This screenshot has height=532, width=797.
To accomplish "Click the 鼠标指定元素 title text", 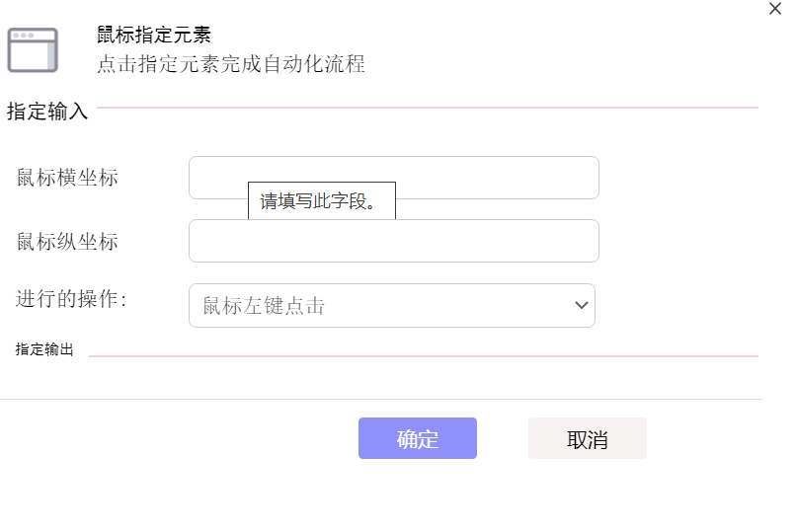I will 154,35.
